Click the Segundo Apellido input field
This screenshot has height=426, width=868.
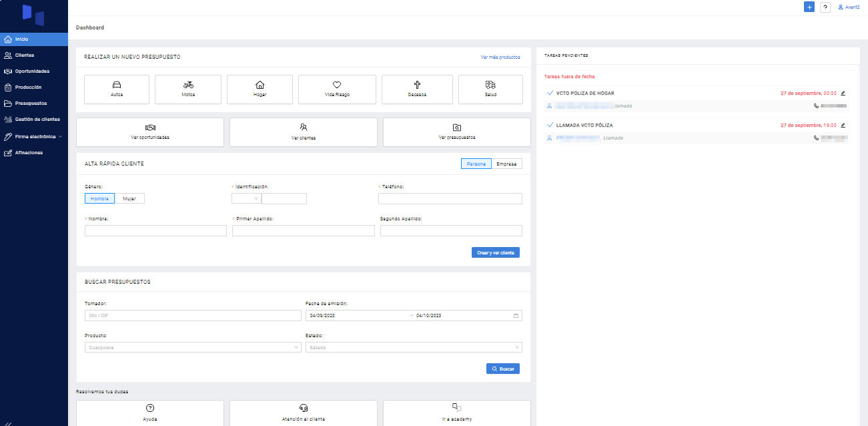(x=451, y=230)
